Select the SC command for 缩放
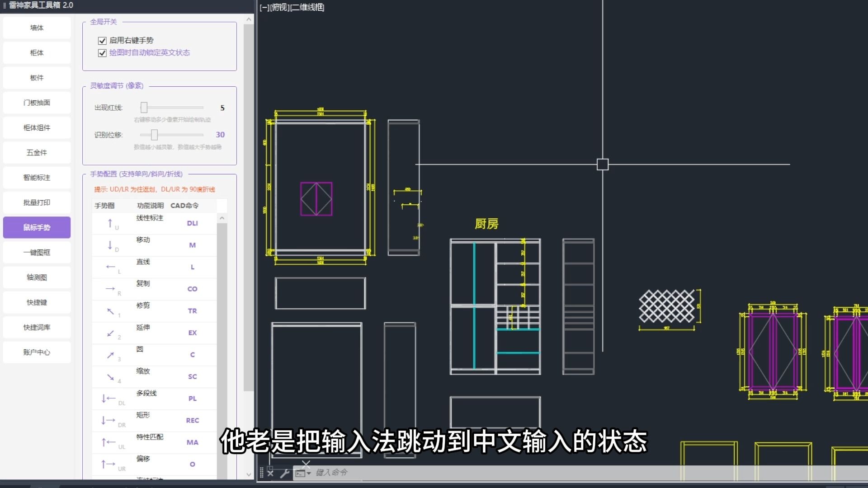 click(192, 376)
